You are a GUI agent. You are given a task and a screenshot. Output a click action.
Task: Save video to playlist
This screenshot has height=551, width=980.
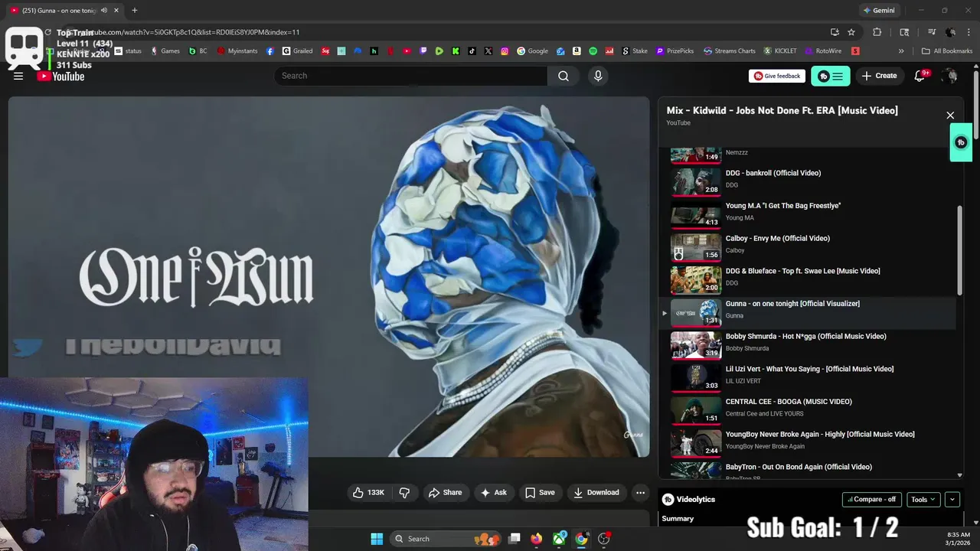click(x=540, y=492)
